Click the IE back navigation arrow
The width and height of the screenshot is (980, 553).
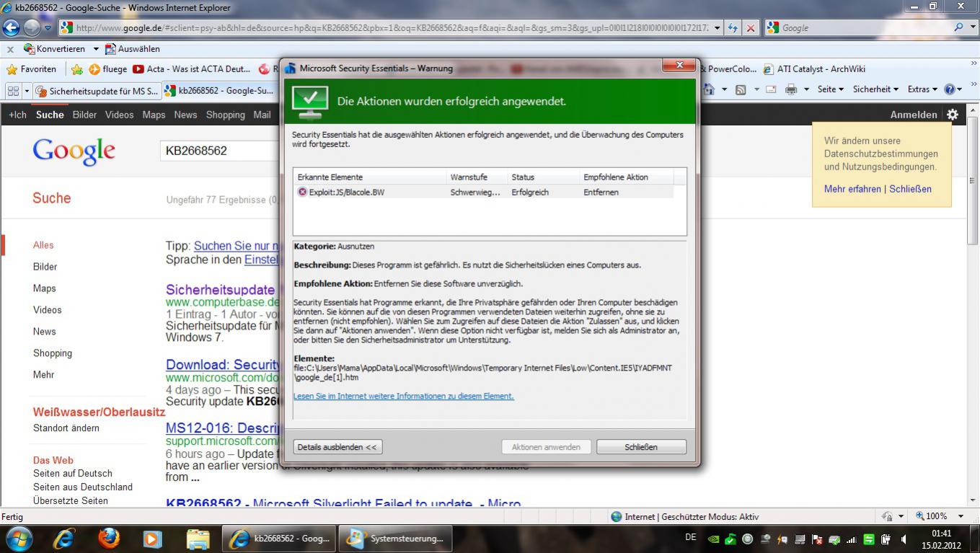click(11, 28)
